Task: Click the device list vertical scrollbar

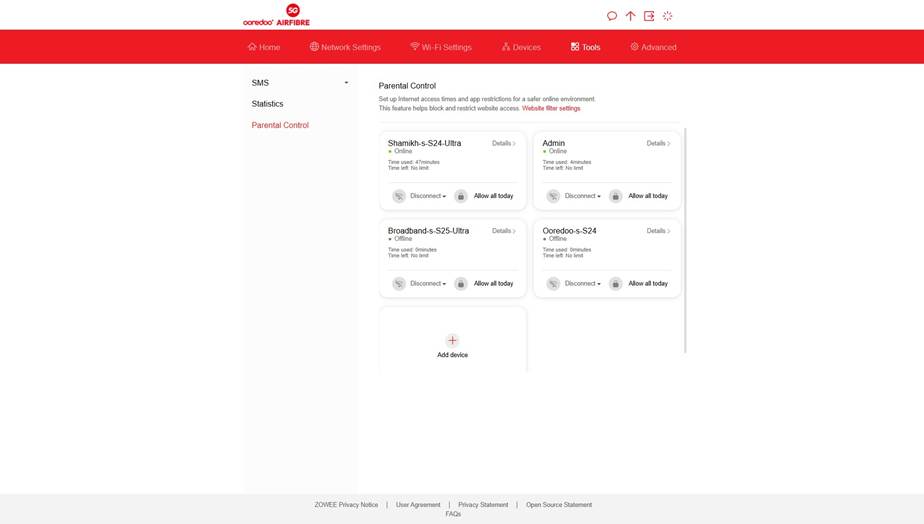Action: [685, 240]
